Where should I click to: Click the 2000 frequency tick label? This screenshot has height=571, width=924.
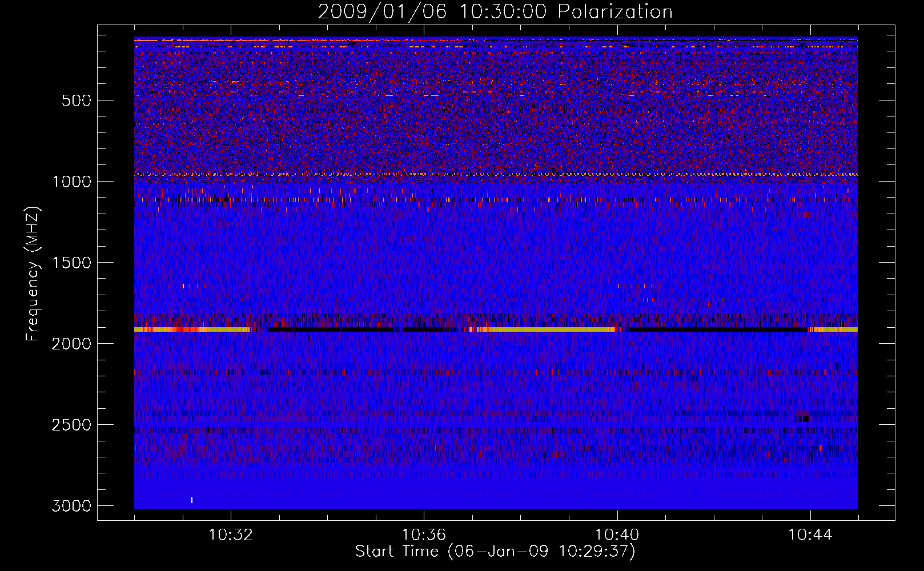click(x=71, y=344)
